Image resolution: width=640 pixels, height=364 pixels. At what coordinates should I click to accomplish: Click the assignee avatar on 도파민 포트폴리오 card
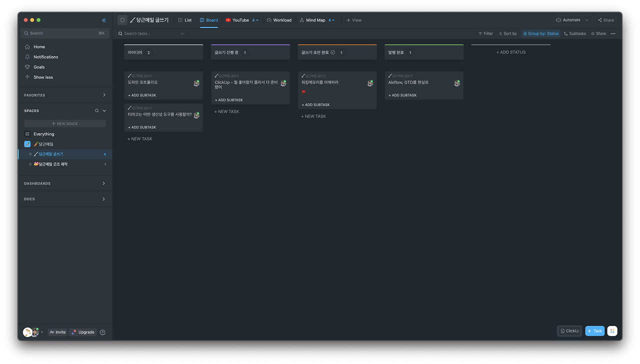pos(196,83)
